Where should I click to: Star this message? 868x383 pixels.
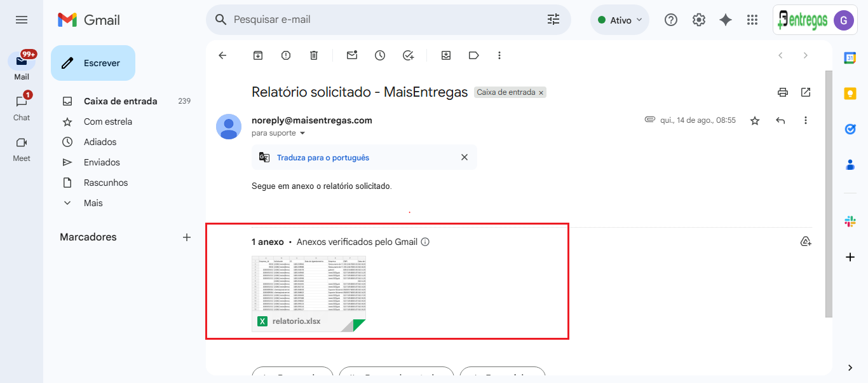[x=755, y=120]
